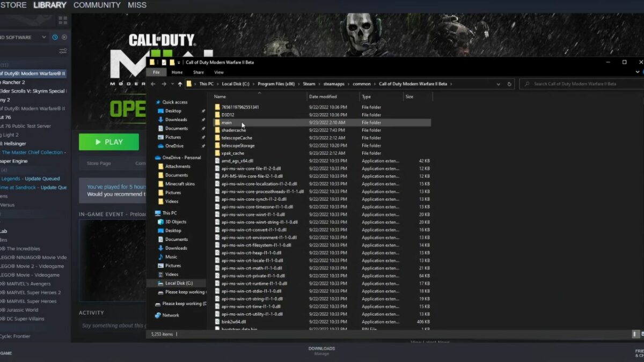This screenshot has height=362, width=644.
Task: Open the shadercache folder
Action: (x=233, y=130)
